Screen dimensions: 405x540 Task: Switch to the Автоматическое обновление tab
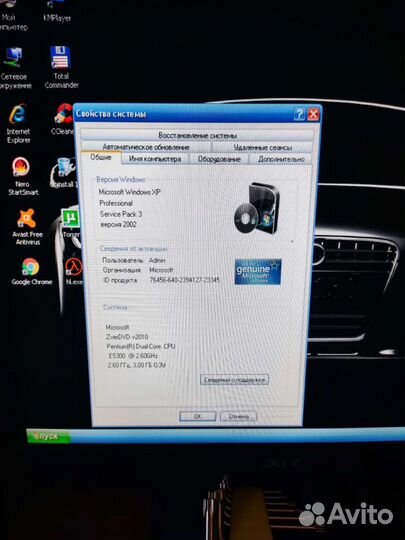(146, 147)
